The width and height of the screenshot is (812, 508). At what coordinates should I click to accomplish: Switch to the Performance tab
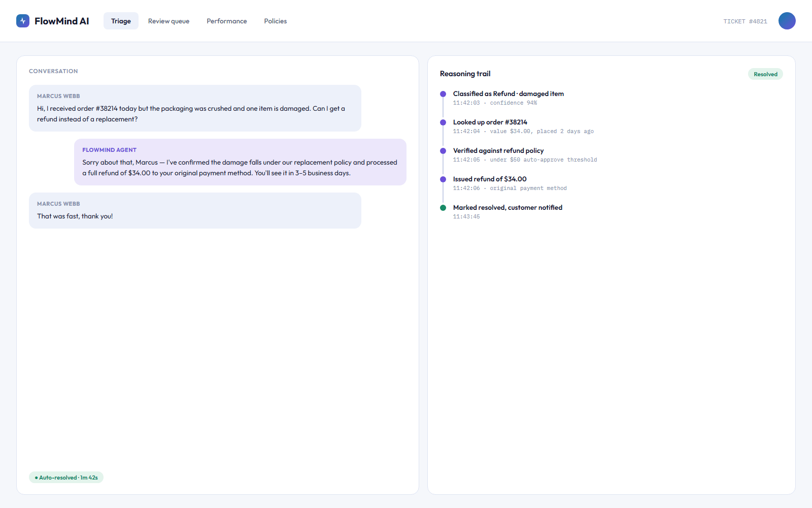click(x=226, y=21)
